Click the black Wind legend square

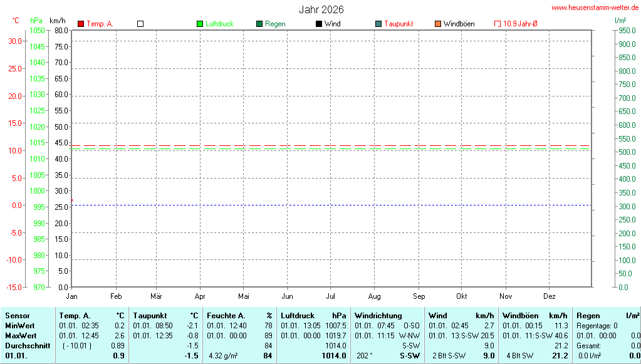(x=319, y=24)
